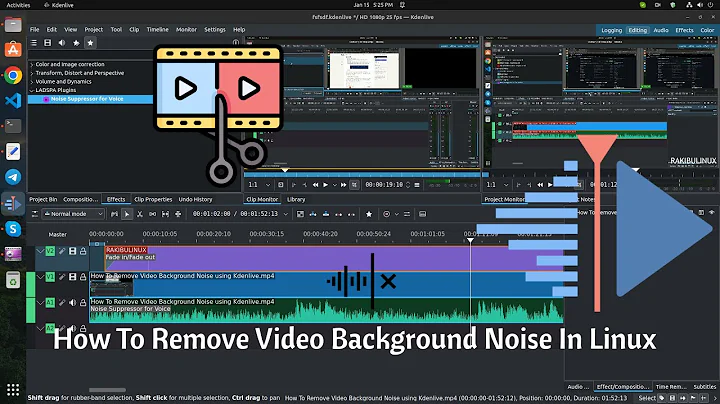Show favorite effects in the Effects panel
This screenshot has height=404, width=720.
tap(90, 43)
